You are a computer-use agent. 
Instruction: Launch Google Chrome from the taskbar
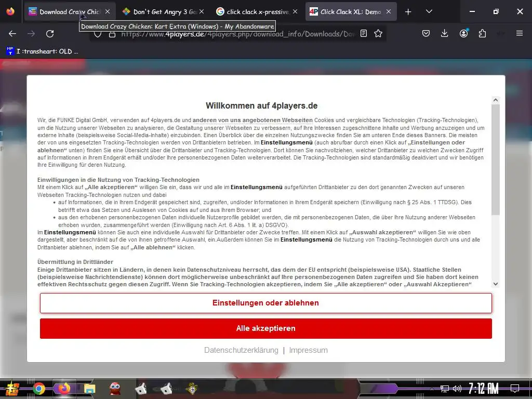[38, 389]
